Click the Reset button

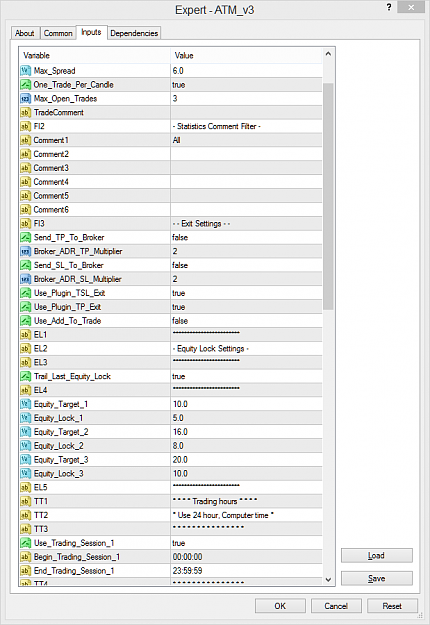click(392, 606)
